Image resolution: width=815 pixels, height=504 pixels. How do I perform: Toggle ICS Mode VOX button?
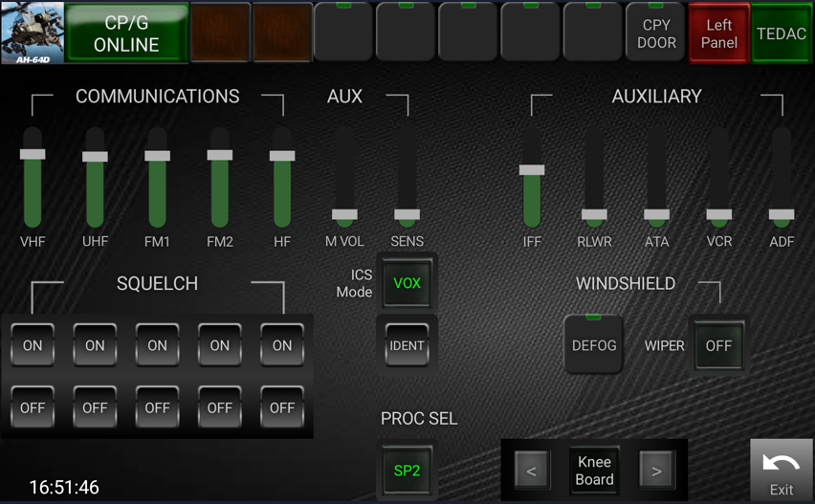click(407, 283)
